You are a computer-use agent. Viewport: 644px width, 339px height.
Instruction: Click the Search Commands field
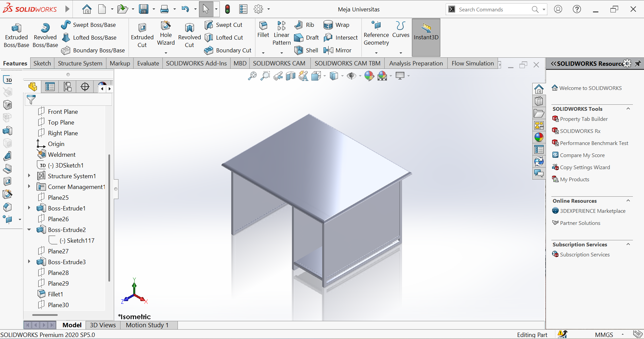pyautogui.click(x=493, y=9)
